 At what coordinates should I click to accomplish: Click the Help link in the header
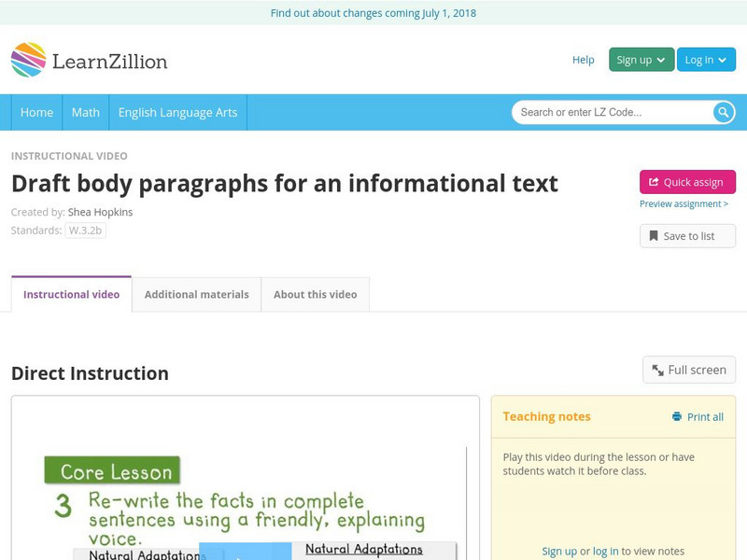583,59
